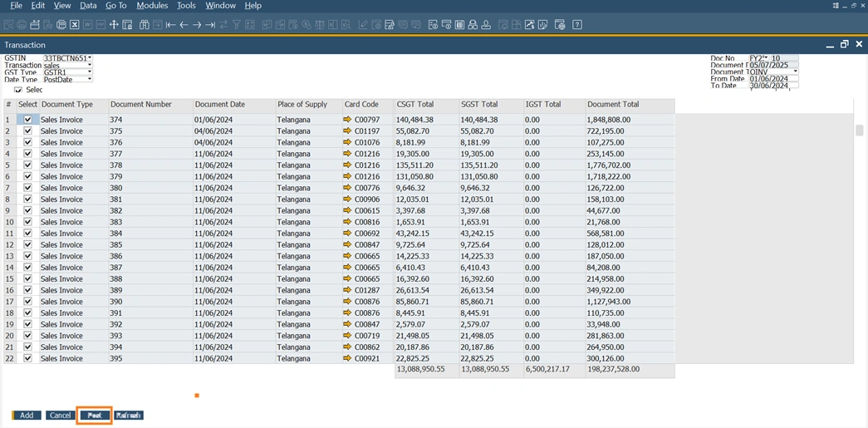This screenshot has height=428, width=868.
Task: Open the GST Type dropdown showing GSTR1
Action: 90,72
